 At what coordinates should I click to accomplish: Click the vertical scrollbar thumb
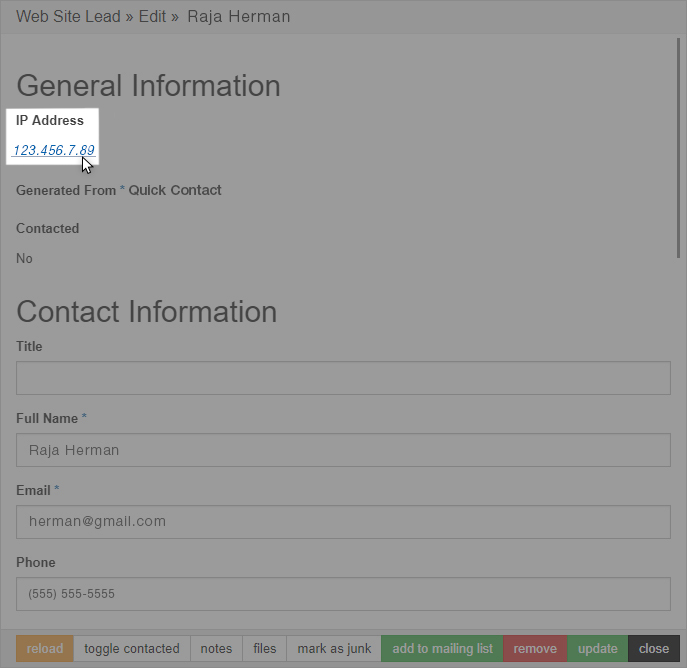[x=678, y=148]
